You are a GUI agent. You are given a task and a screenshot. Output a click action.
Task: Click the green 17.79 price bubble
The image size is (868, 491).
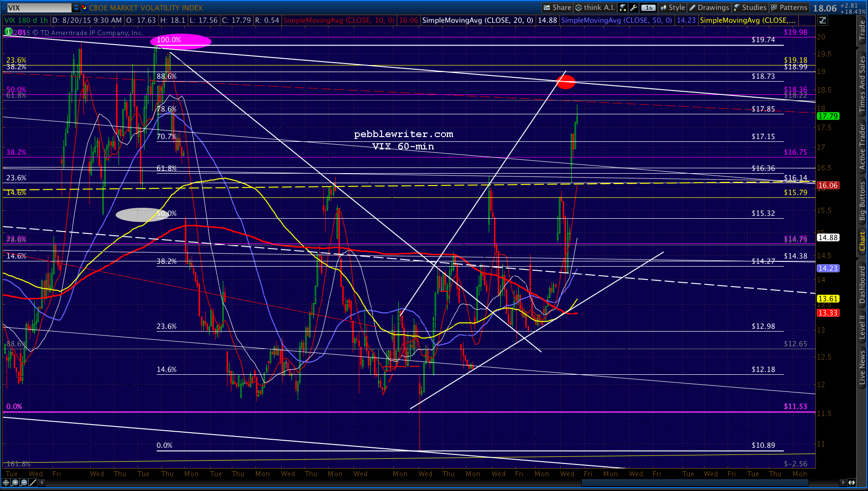click(x=828, y=116)
